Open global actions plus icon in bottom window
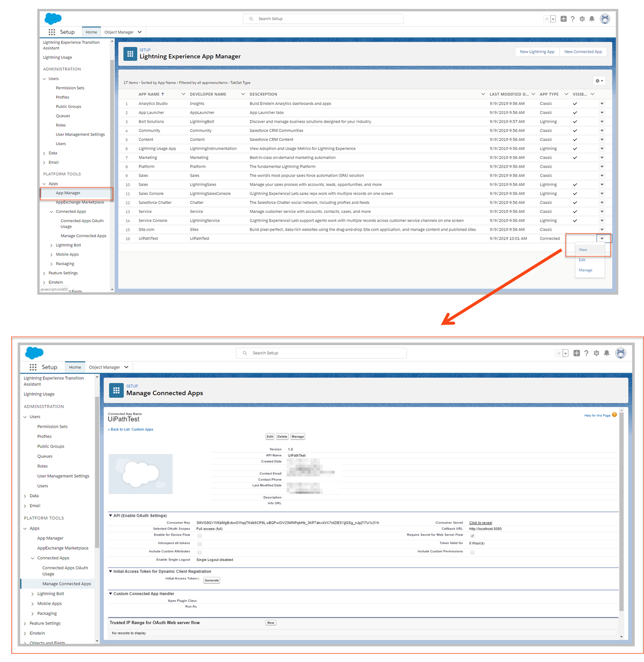This screenshot has height=662, width=644. point(577,353)
